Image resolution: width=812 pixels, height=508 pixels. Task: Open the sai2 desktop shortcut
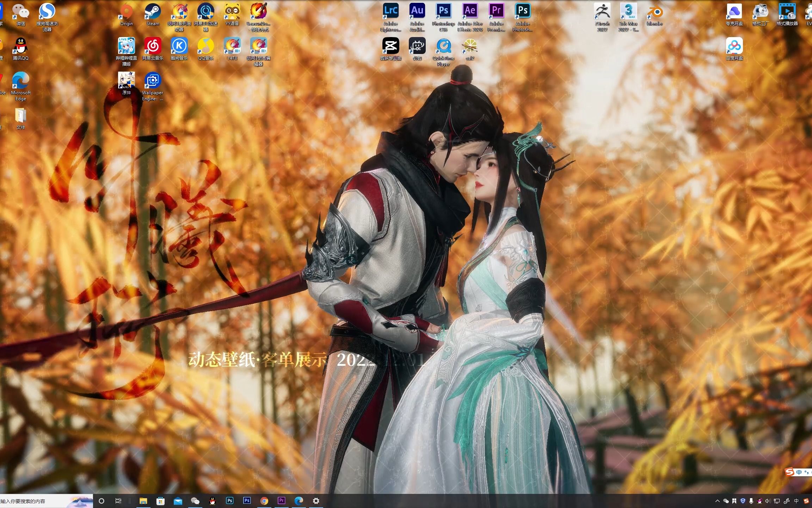coord(470,49)
